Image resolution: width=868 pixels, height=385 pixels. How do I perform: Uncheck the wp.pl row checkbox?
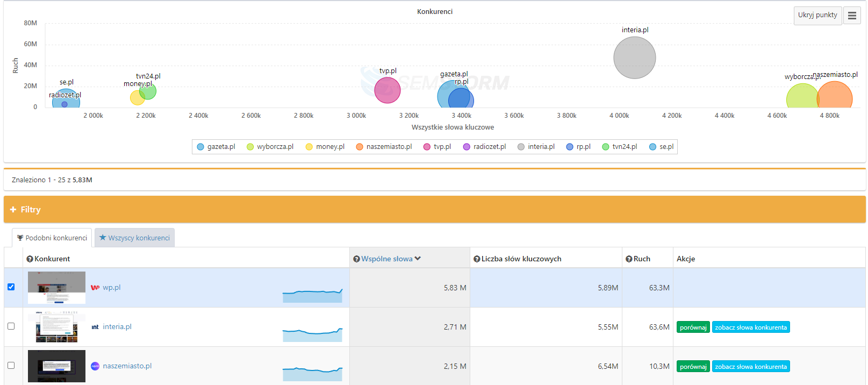(x=11, y=287)
